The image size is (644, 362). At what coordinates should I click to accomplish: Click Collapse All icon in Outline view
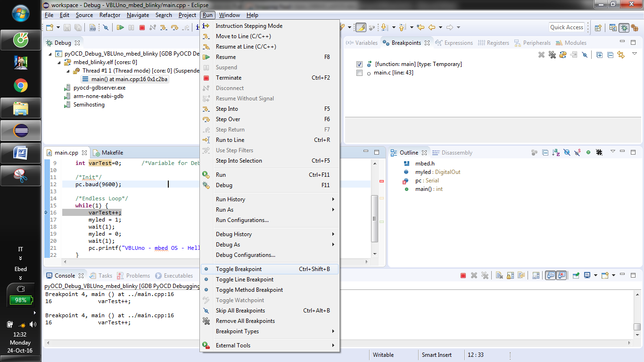pyautogui.click(x=545, y=152)
